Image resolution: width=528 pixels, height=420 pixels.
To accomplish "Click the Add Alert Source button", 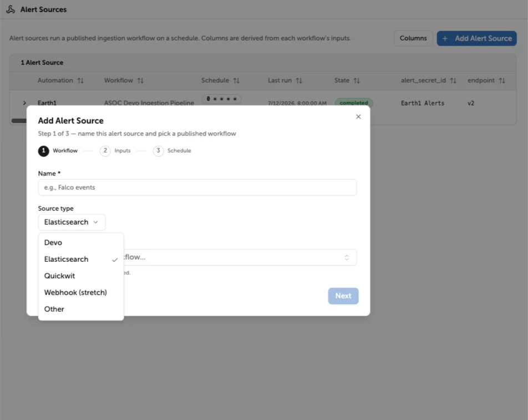I will click(x=476, y=38).
